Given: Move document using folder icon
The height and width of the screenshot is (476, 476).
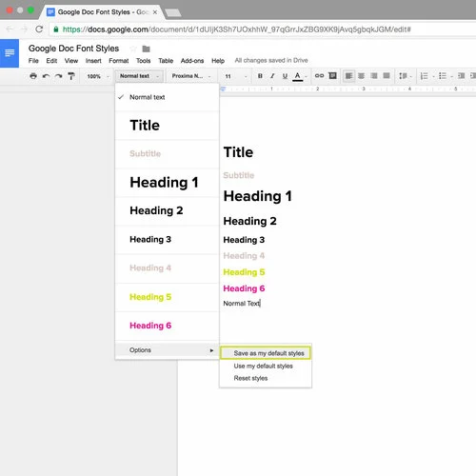Looking at the screenshot, I should pos(146,49).
